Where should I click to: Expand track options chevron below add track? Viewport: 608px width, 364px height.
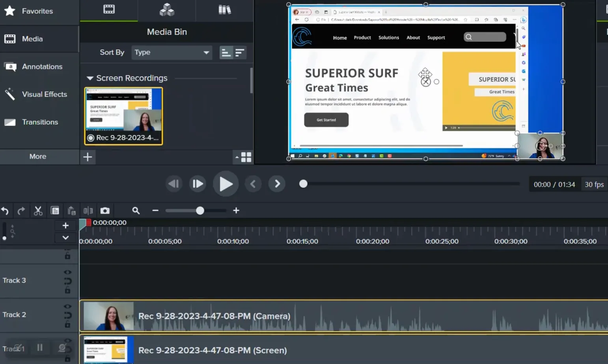(65, 238)
